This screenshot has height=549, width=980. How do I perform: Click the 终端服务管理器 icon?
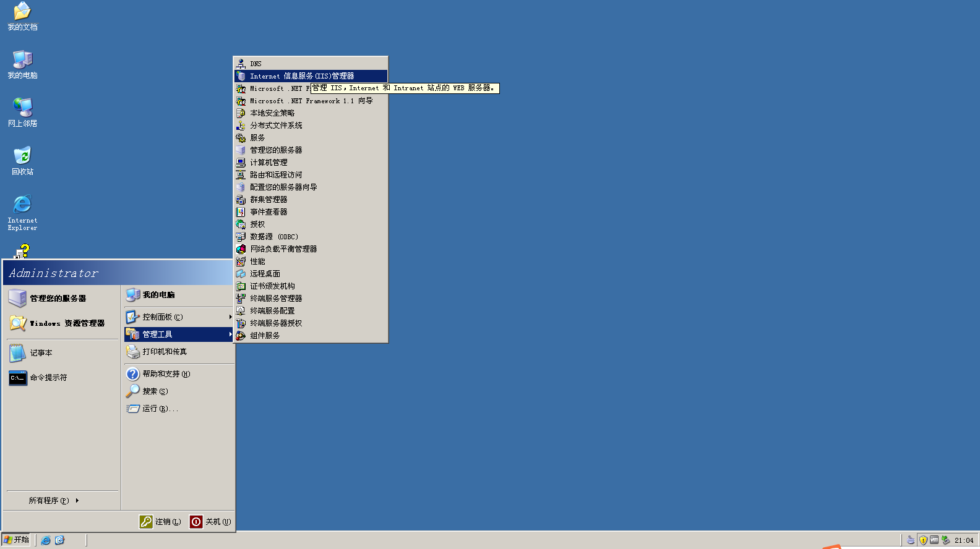pos(241,299)
